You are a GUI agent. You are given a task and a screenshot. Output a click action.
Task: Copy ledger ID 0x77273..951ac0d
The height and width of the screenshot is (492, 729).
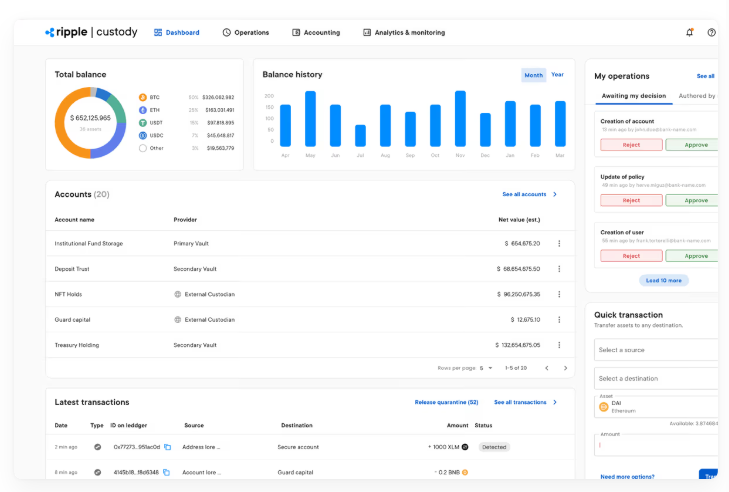tap(167, 447)
